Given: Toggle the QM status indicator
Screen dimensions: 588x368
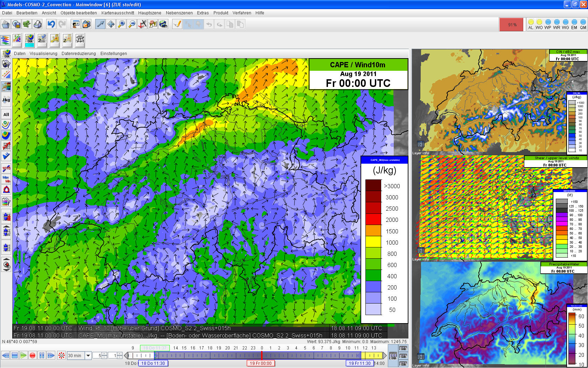Looking at the screenshot, I should point(583,24).
